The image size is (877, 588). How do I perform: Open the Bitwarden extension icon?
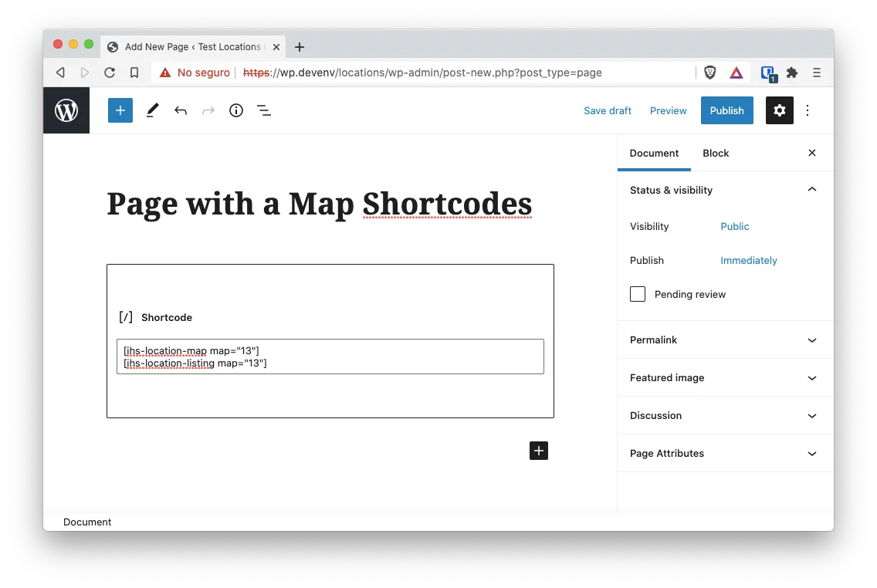pyautogui.click(x=768, y=73)
